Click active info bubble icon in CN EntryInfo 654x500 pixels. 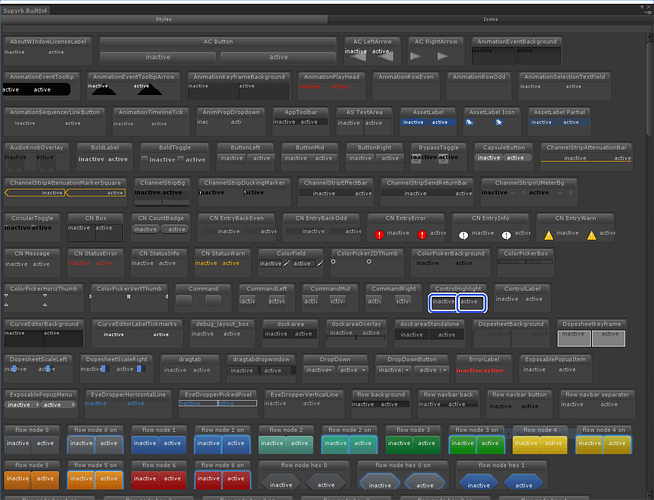tap(506, 235)
